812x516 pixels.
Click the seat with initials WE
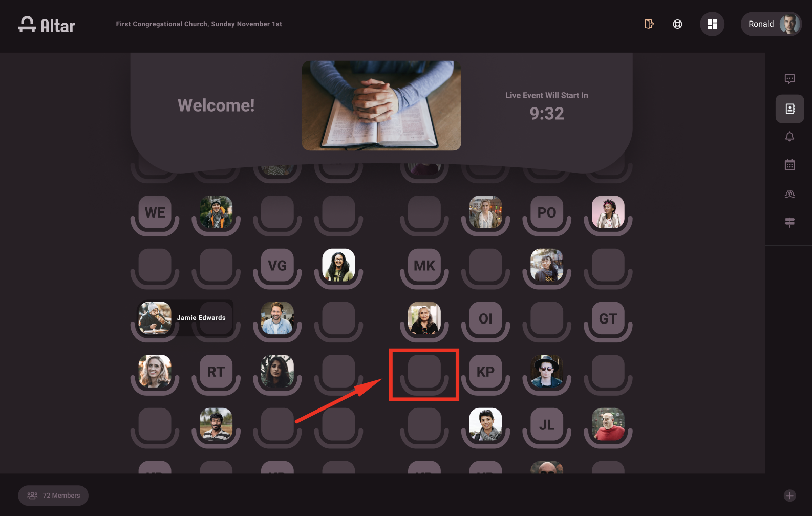coord(155,212)
